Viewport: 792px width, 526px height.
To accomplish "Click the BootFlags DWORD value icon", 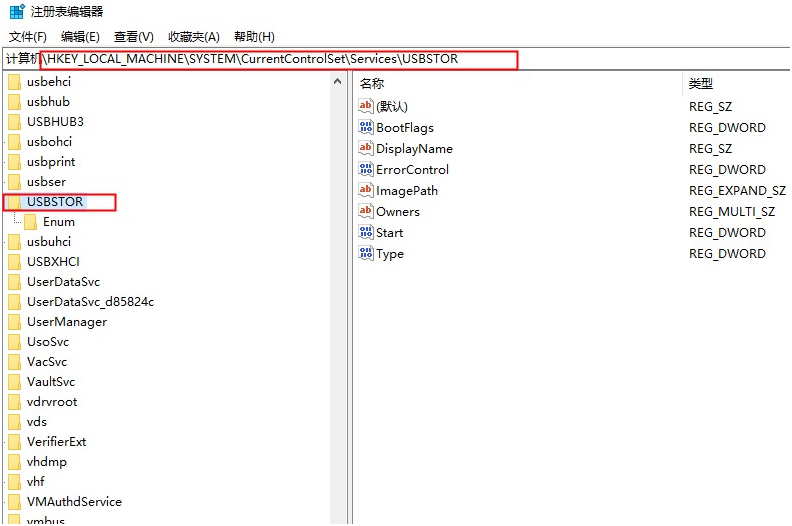I will pyautogui.click(x=366, y=127).
